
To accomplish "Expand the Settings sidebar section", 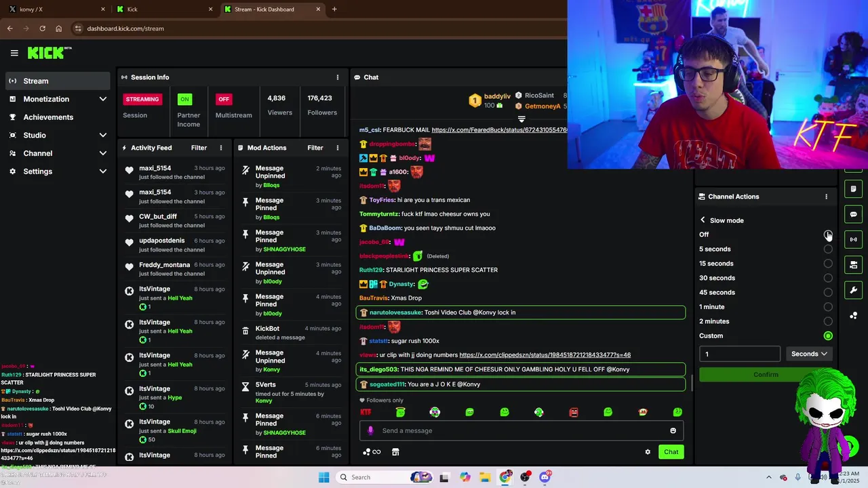I will (x=102, y=171).
